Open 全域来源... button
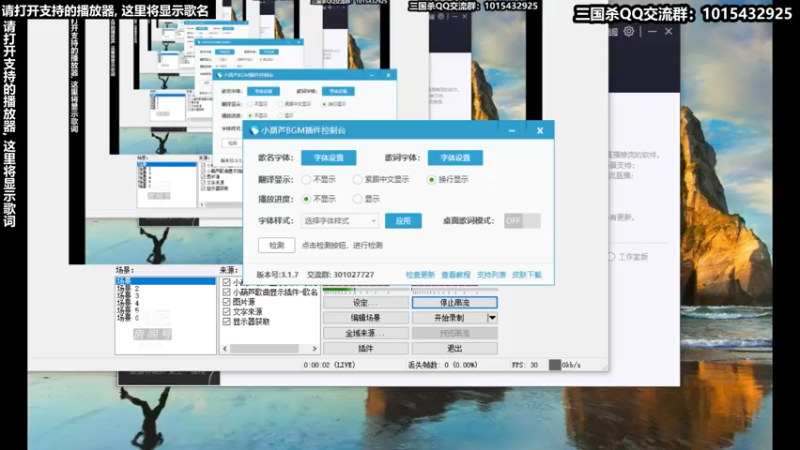Viewport: 800px width, 450px height. point(366,333)
